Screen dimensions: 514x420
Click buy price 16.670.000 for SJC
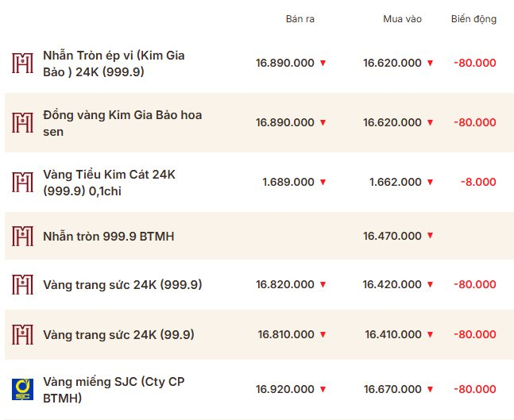pyautogui.click(x=392, y=390)
